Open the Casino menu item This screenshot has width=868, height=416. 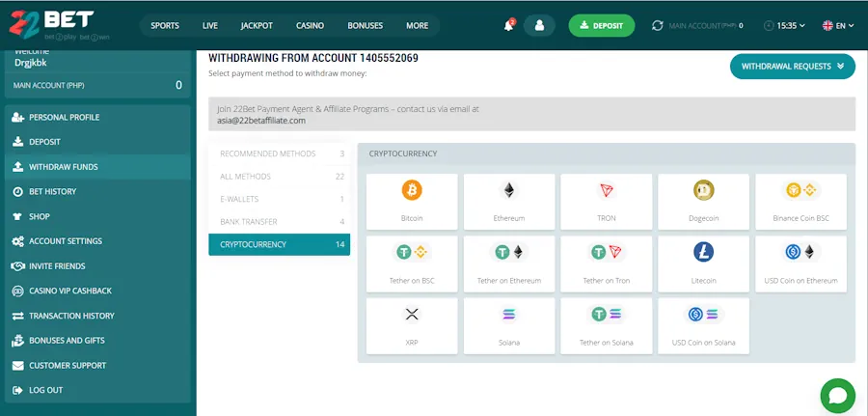310,25
